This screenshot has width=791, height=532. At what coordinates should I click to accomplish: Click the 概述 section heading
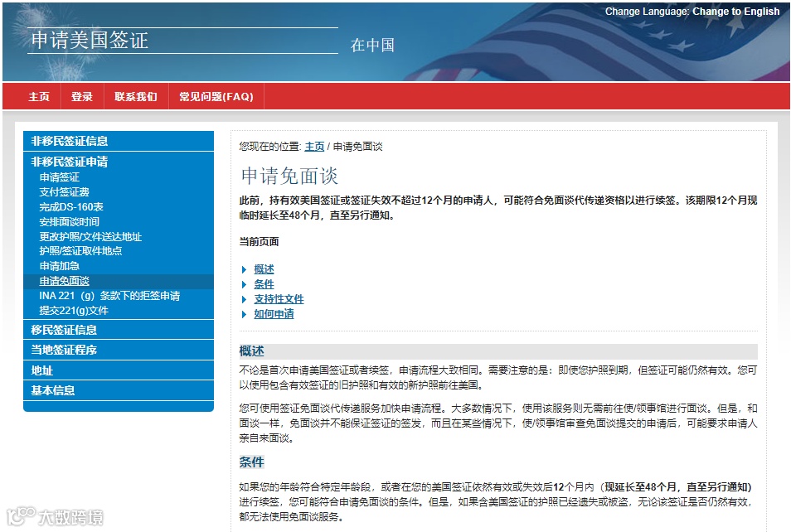click(x=252, y=351)
